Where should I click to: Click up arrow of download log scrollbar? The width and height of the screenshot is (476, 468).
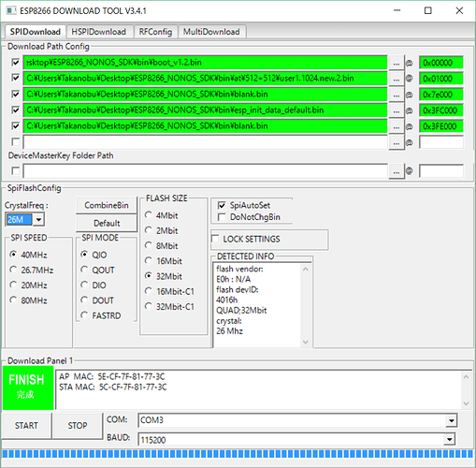(x=466, y=377)
